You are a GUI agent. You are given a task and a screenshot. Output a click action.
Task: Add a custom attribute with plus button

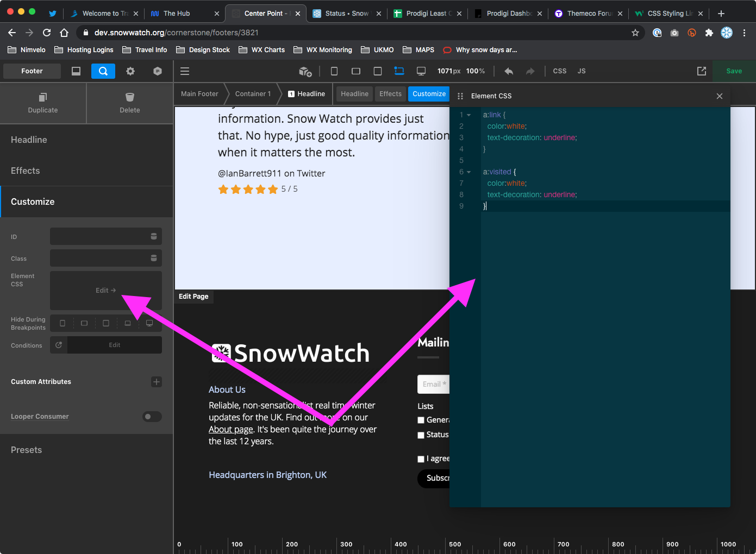pyautogui.click(x=157, y=382)
